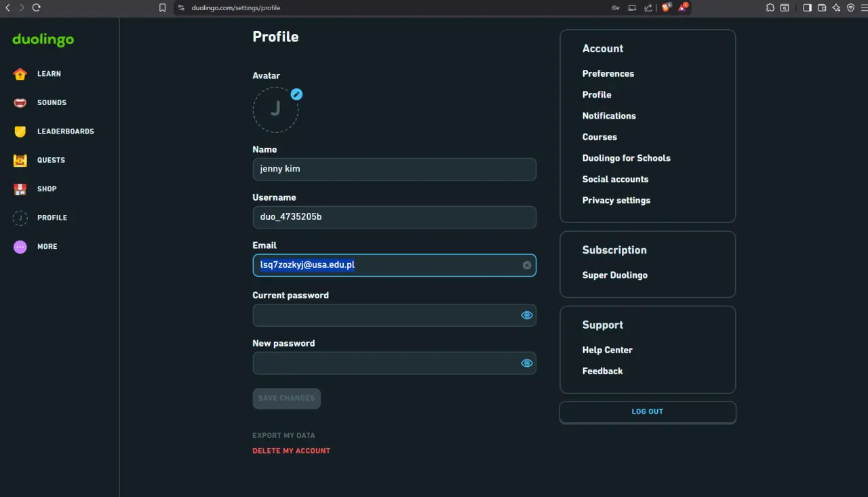This screenshot has height=497, width=868.
Task: Click Export My Data link
Action: 284,435
